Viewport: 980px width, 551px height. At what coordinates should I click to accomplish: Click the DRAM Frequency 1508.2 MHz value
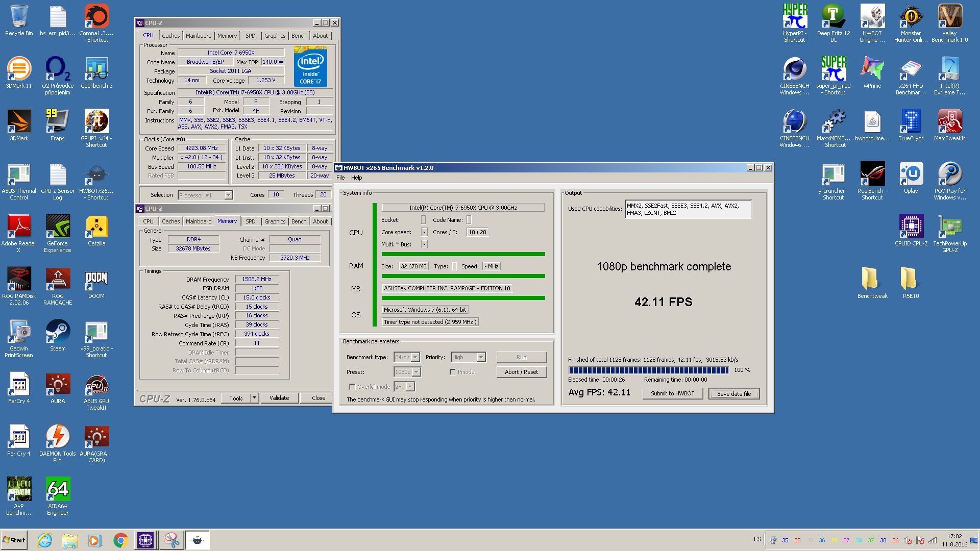(x=257, y=280)
